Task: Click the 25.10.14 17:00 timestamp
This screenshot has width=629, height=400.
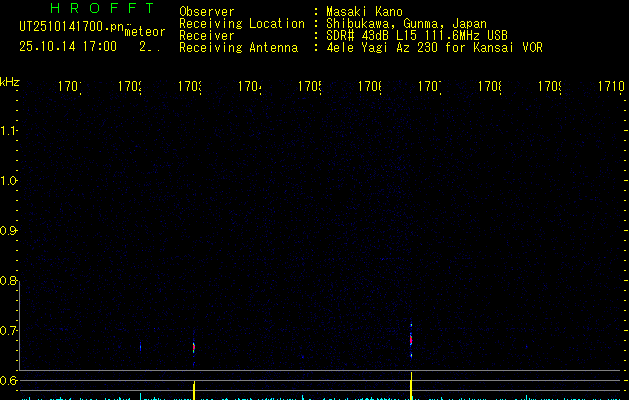Action: coord(67,46)
